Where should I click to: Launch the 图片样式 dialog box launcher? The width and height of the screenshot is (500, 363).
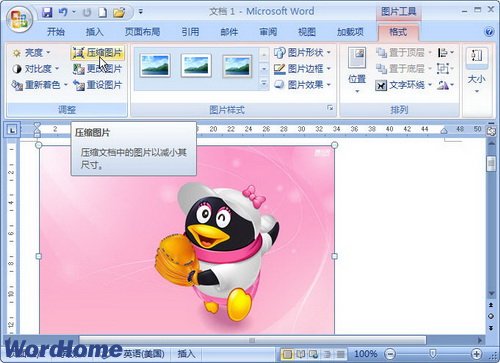point(330,108)
